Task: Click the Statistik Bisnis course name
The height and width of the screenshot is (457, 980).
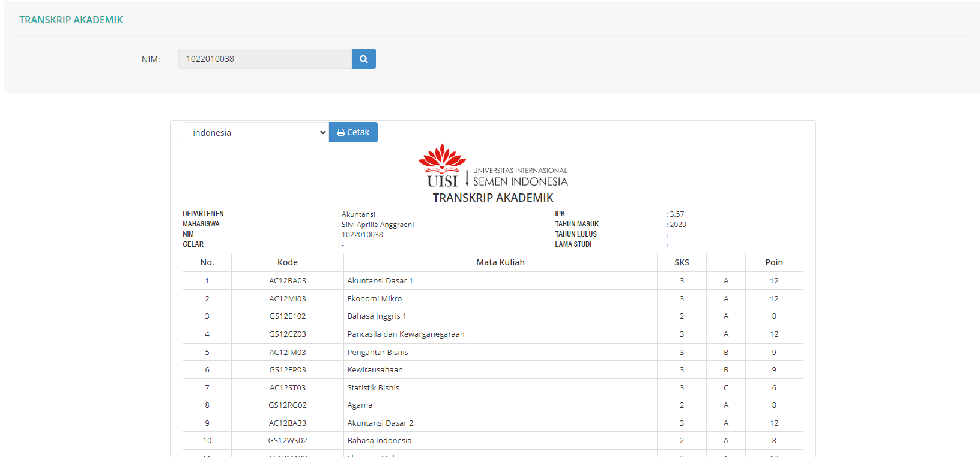Action: (x=374, y=388)
